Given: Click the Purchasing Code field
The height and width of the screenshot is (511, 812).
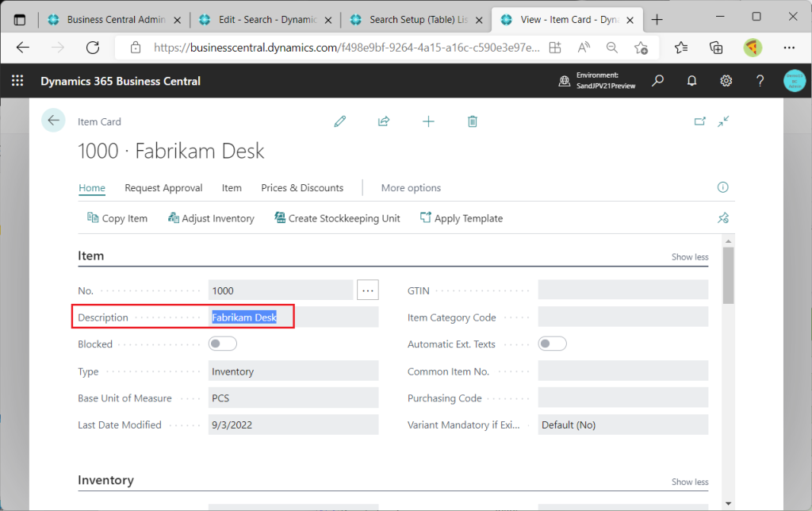Looking at the screenshot, I should [x=623, y=398].
